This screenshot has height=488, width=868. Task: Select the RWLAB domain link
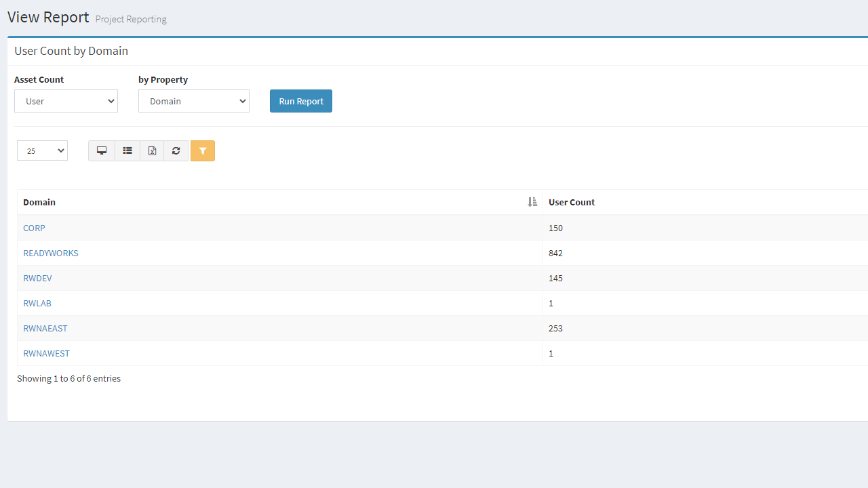[x=37, y=303]
